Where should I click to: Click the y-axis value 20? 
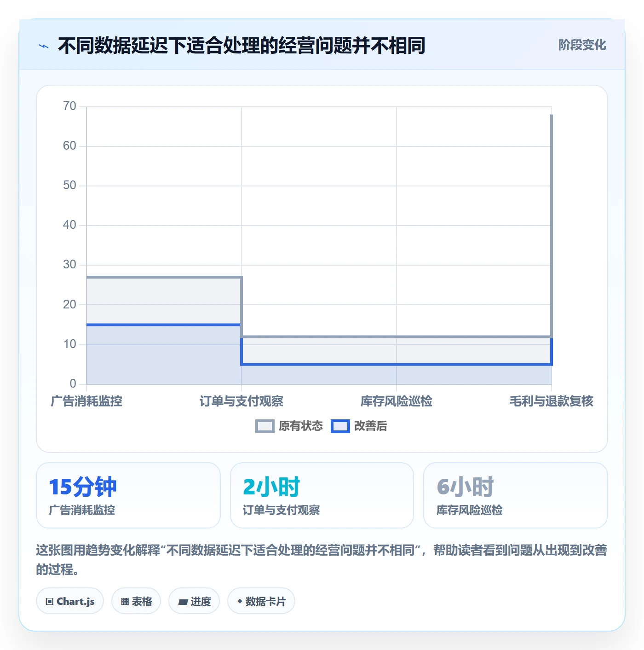69,305
